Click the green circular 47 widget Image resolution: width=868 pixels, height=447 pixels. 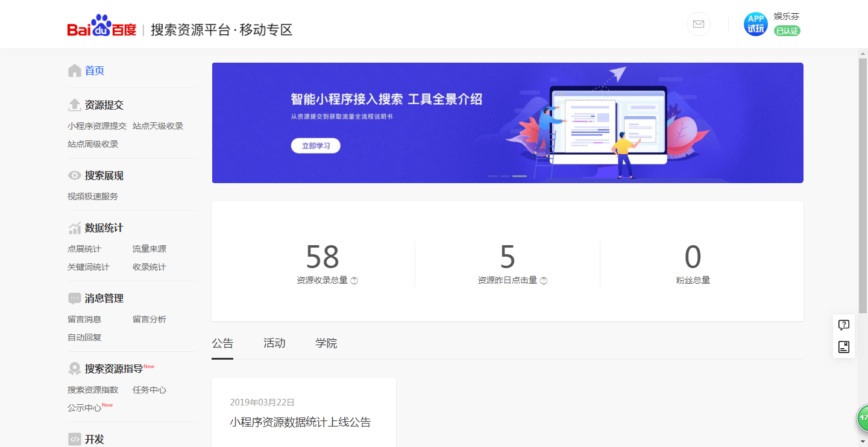[863, 417]
